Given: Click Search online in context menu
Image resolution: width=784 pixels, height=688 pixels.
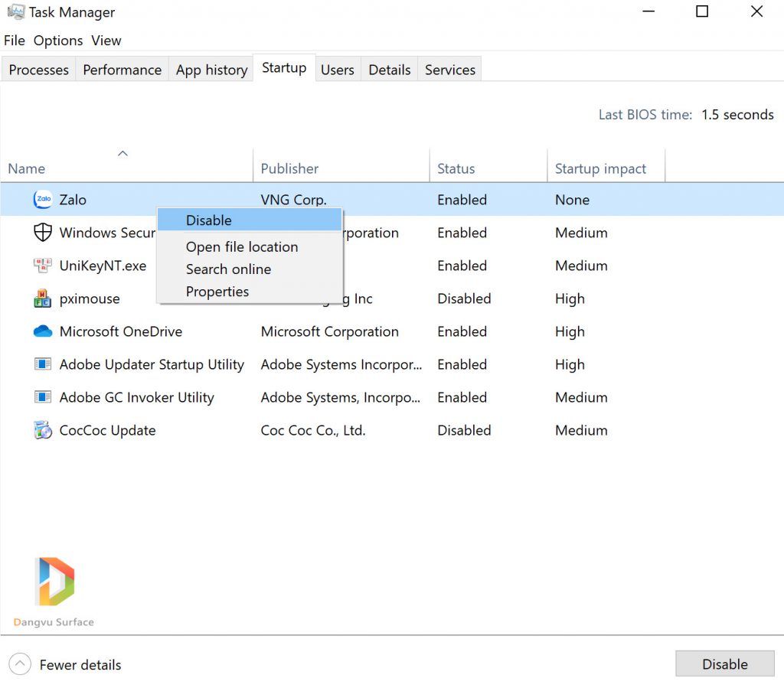Looking at the screenshot, I should pos(228,269).
